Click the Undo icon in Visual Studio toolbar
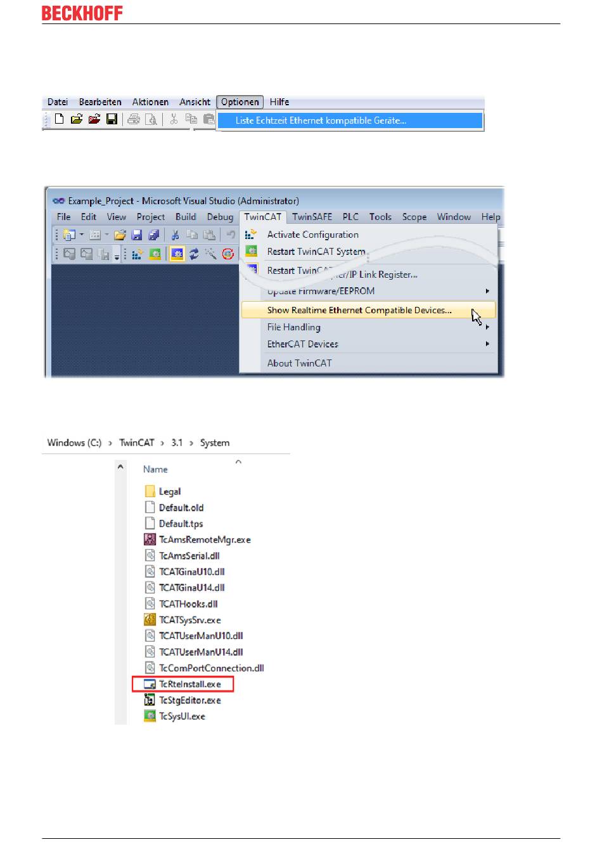 point(231,235)
